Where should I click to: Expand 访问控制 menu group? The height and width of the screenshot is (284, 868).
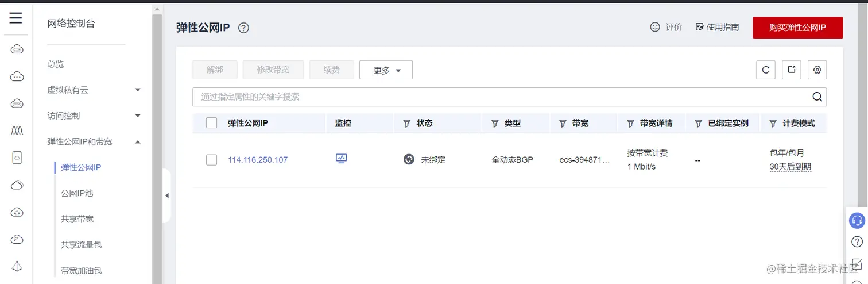(x=138, y=116)
